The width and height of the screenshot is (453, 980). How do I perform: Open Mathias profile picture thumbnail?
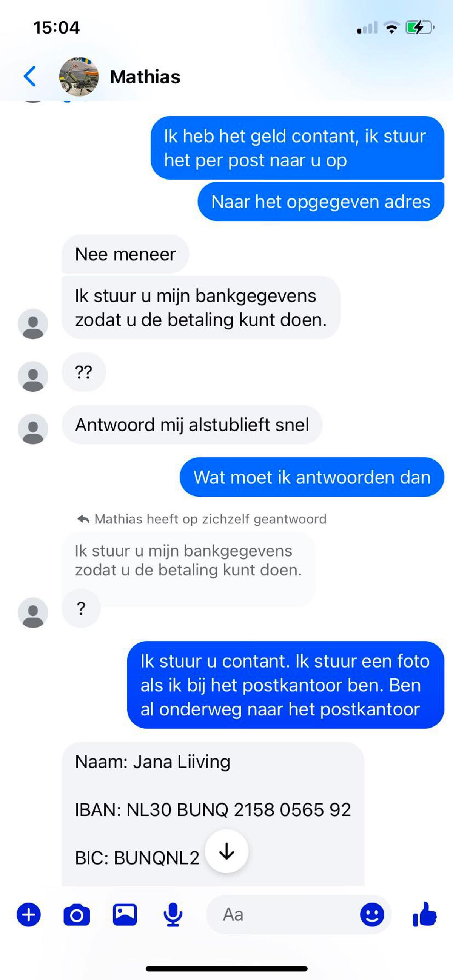tap(79, 77)
